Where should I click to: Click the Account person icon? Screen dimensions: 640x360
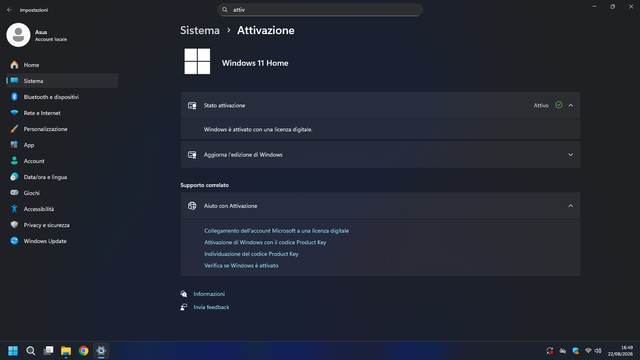click(14, 161)
